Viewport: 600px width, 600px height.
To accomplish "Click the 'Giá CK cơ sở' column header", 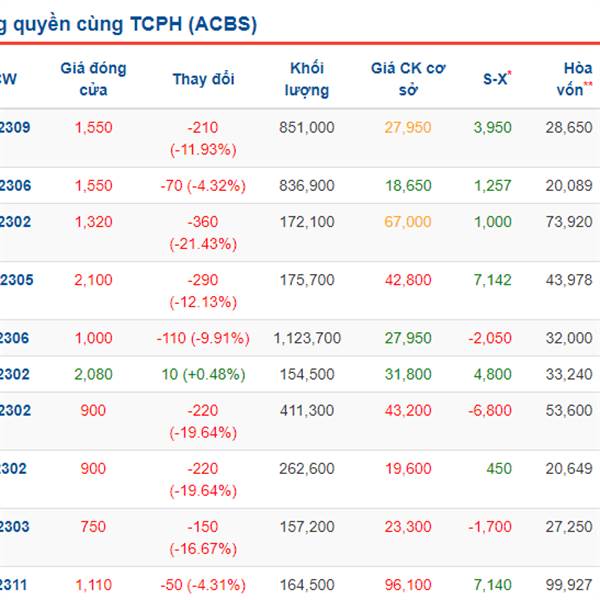I will click(x=407, y=78).
